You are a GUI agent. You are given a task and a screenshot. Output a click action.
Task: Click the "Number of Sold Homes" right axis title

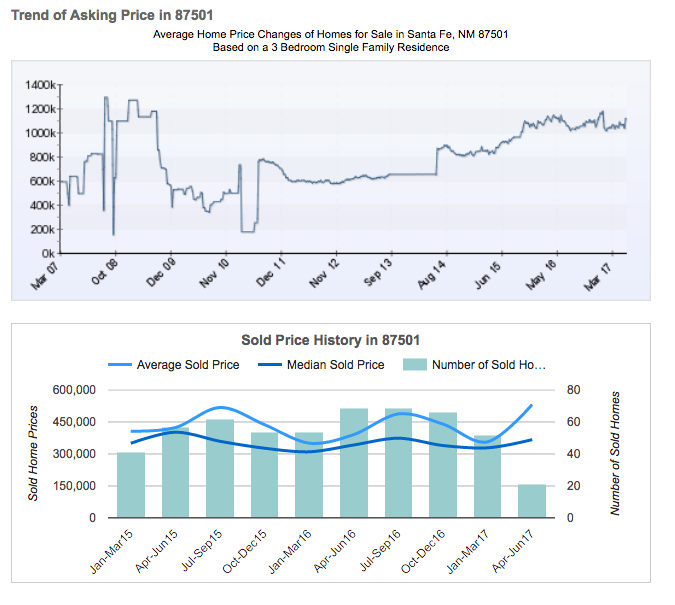[615, 453]
